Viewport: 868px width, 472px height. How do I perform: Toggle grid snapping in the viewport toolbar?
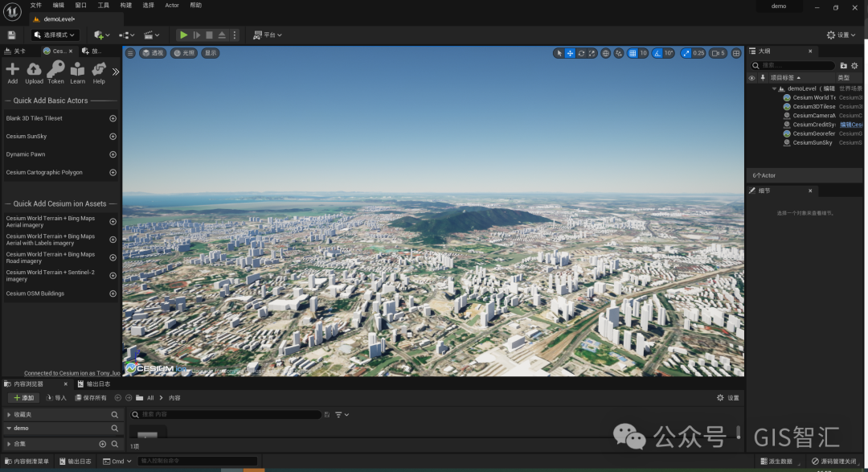pyautogui.click(x=633, y=52)
